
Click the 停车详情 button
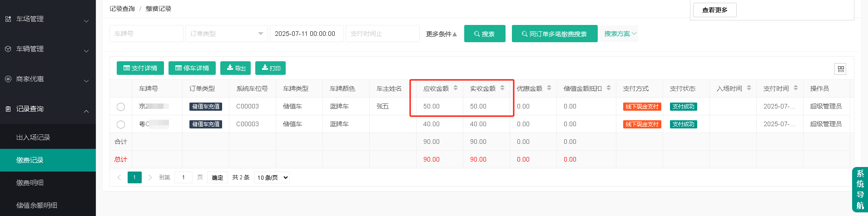tap(192, 68)
